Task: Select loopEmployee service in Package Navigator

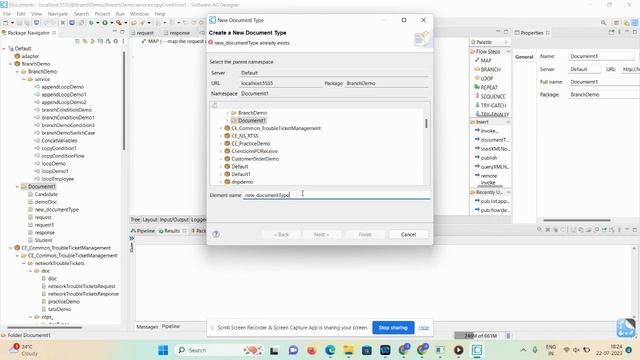Action: point(58,179)
